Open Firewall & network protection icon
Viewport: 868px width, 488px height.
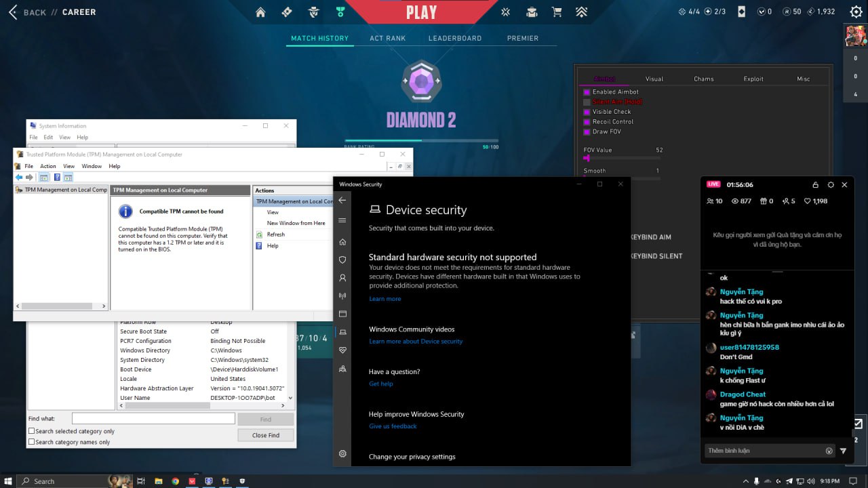[x=342, y=296]
